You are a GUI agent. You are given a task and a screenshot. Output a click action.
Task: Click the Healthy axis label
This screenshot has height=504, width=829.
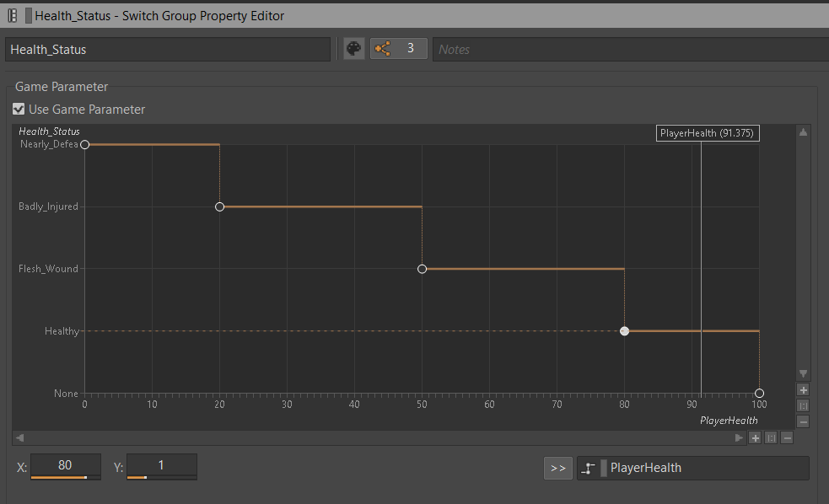(62, 331)
